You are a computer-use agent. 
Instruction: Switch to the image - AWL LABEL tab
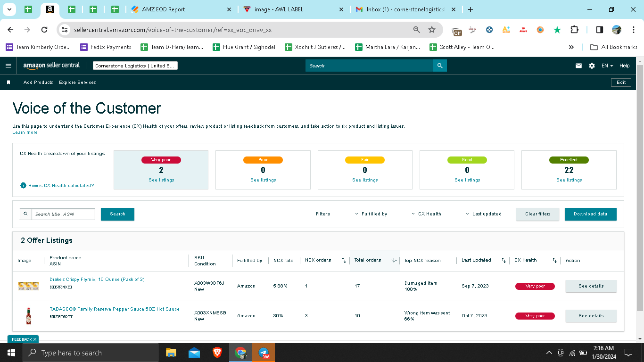(292, 9)
